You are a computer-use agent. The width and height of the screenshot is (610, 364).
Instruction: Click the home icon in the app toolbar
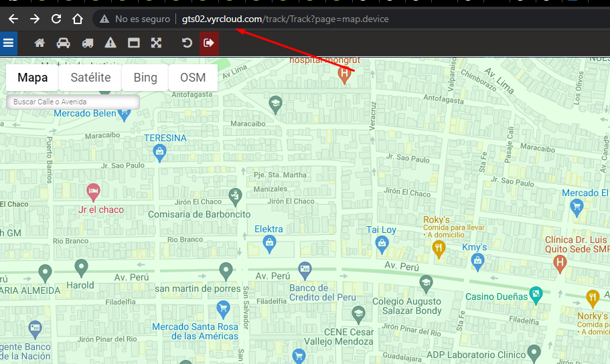click(x=40, y=43)
